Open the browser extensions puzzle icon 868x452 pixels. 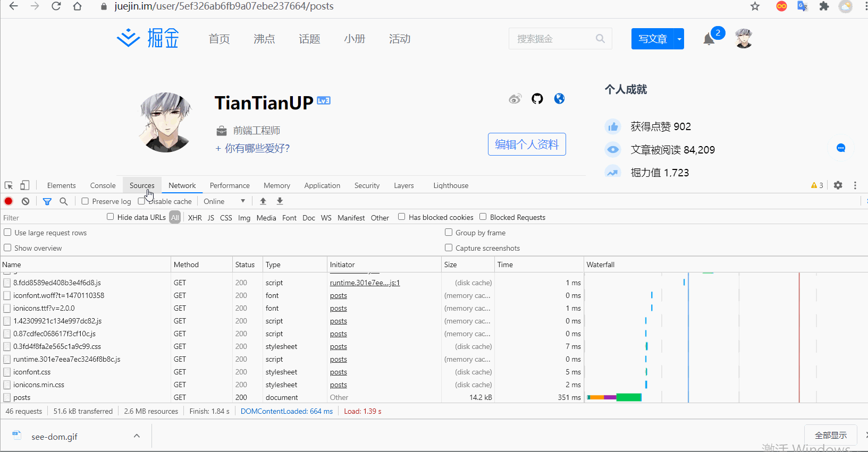click(824, 6)
